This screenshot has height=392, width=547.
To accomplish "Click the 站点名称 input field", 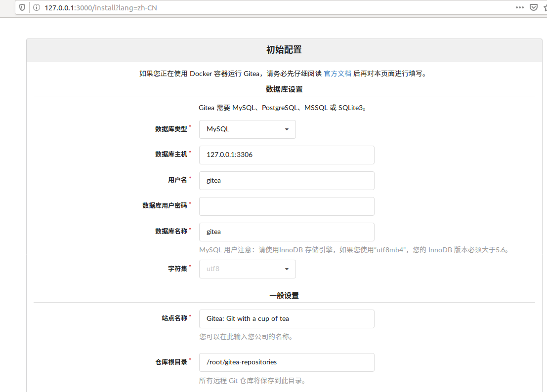I will tap(287, 319).
